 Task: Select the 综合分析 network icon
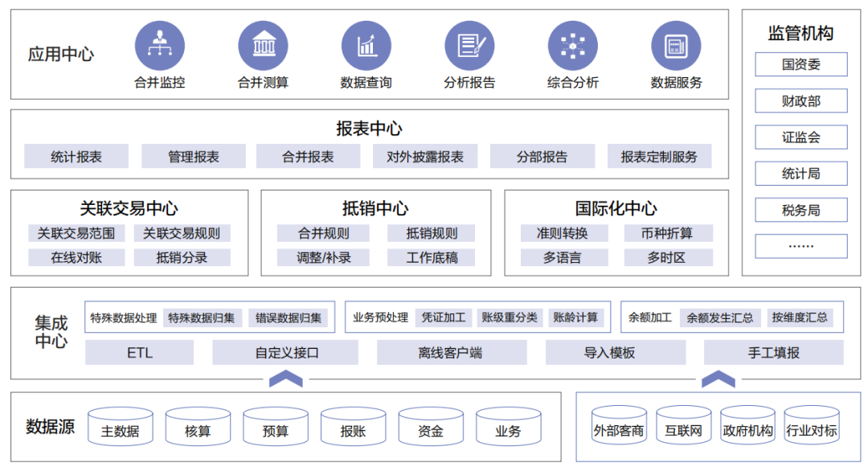click(573, 45)
